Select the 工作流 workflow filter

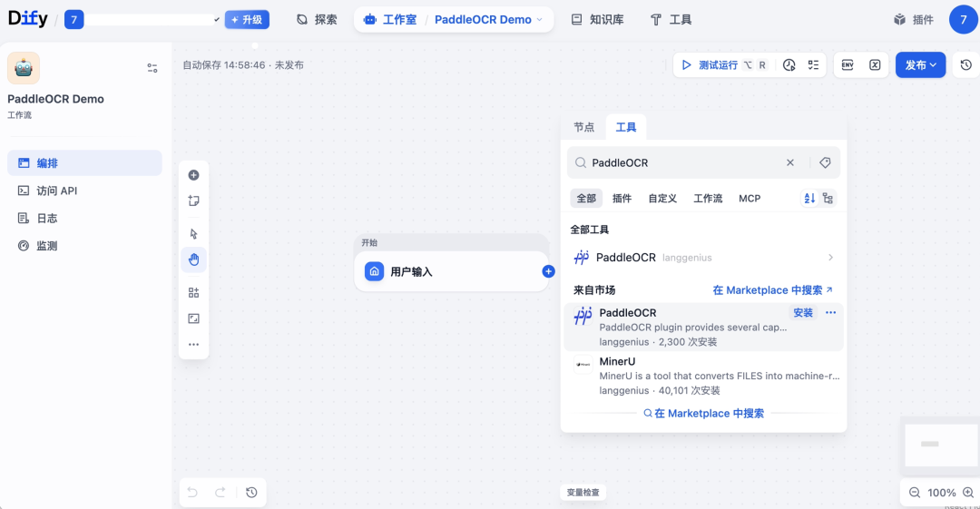pos(708,198)
